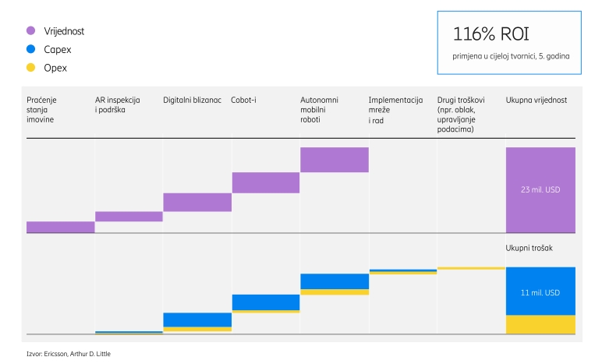602x364 pixels.
Task: Click the 11 mil. USD total cost bar
Action: pos(540,292)
